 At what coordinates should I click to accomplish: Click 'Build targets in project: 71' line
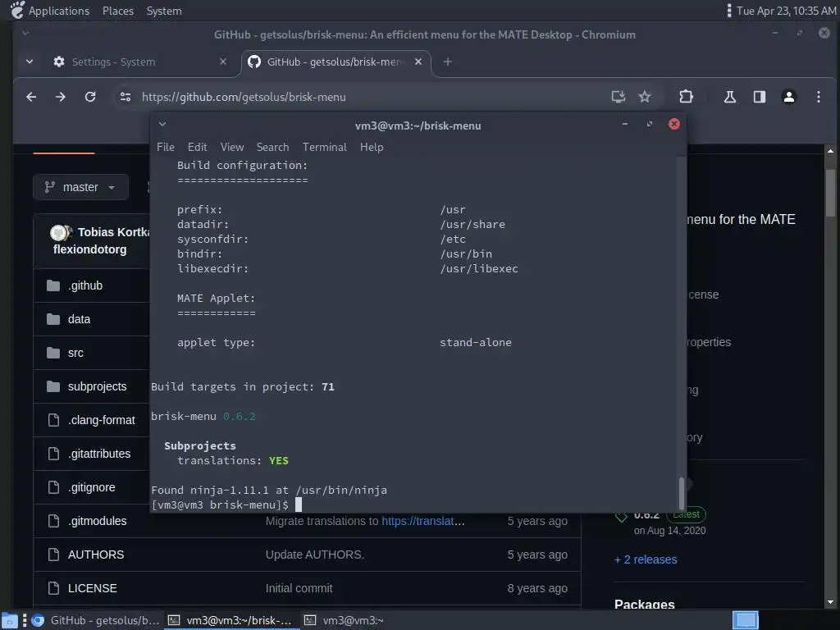[x=243, y=387]
